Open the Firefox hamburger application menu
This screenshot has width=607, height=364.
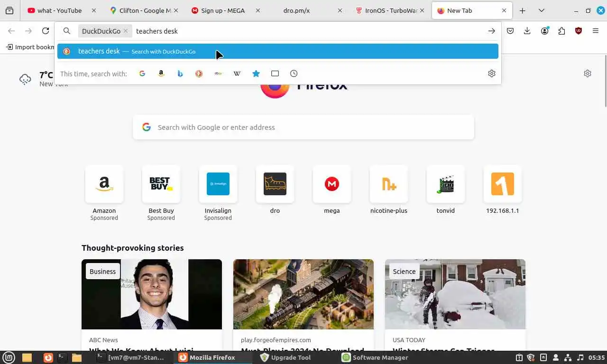[596, 31]
